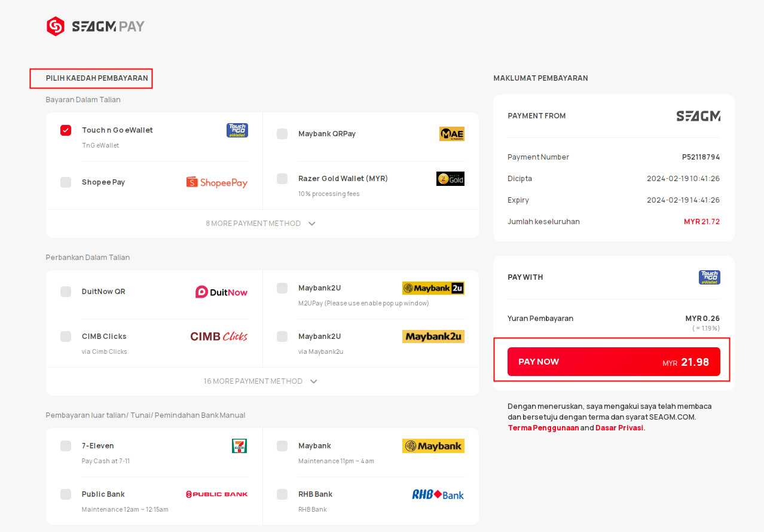
Task: Open the Dasar Privasi link
Action: (x=619, y=428)
